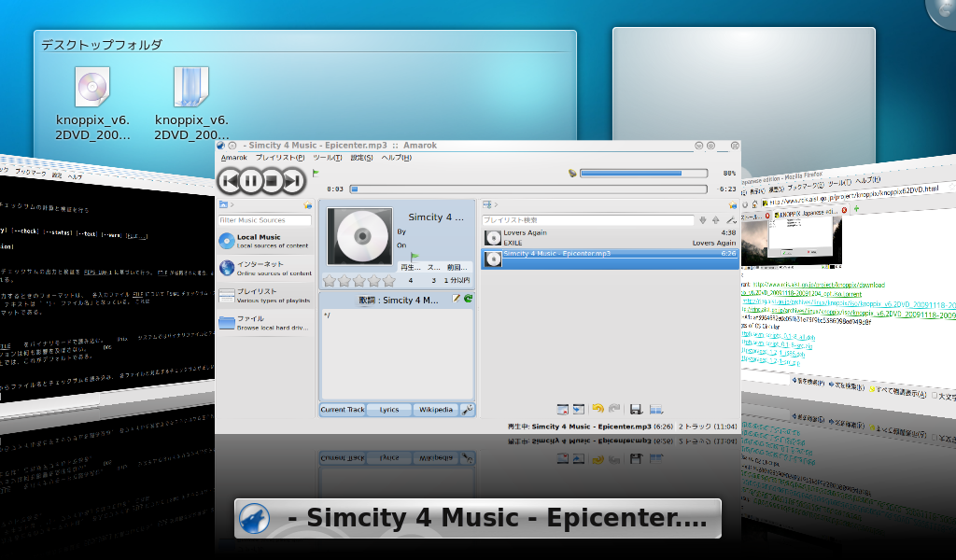Click the album cover thumbnail in Current Track
Screen dimensions: 956x560
359,236
